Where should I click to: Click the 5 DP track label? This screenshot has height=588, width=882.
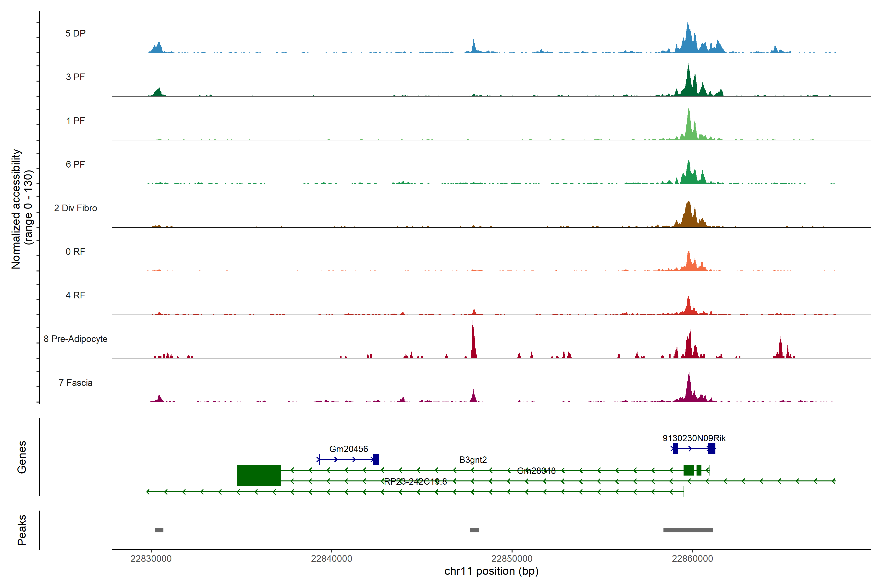point(75,33)
